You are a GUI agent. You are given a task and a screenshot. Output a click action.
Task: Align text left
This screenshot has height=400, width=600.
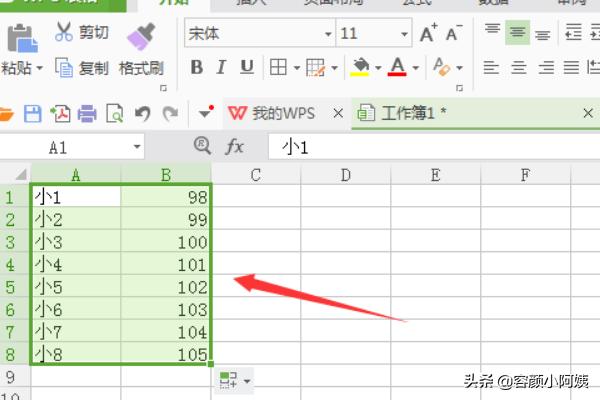point(491,68)
